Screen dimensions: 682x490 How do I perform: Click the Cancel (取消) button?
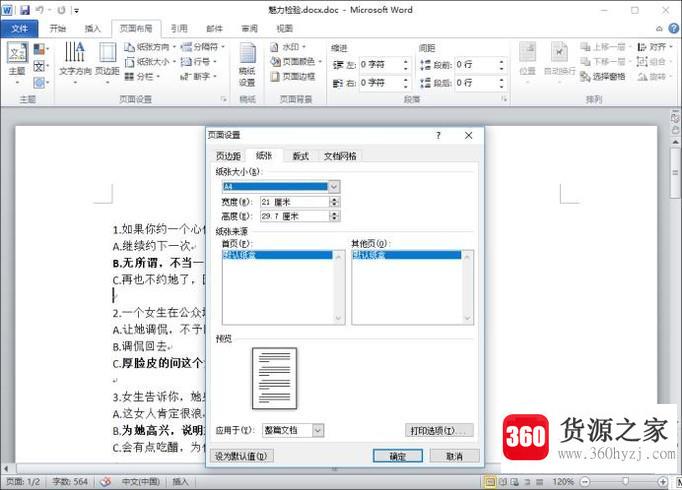point(455,456)
